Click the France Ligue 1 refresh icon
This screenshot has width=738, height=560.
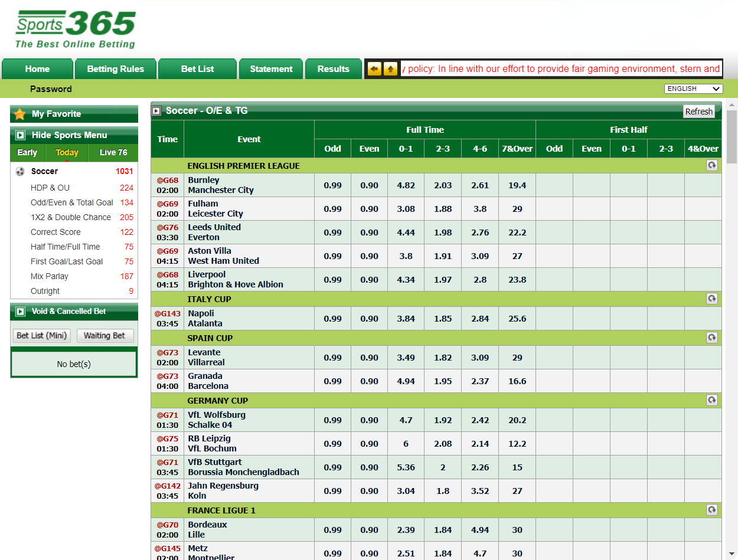(711, 510)
